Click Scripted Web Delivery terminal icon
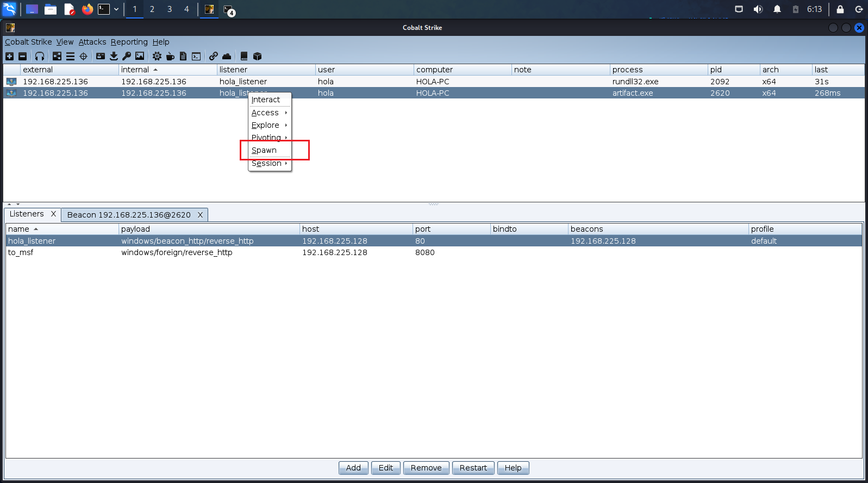 click(x=196, y=56)
